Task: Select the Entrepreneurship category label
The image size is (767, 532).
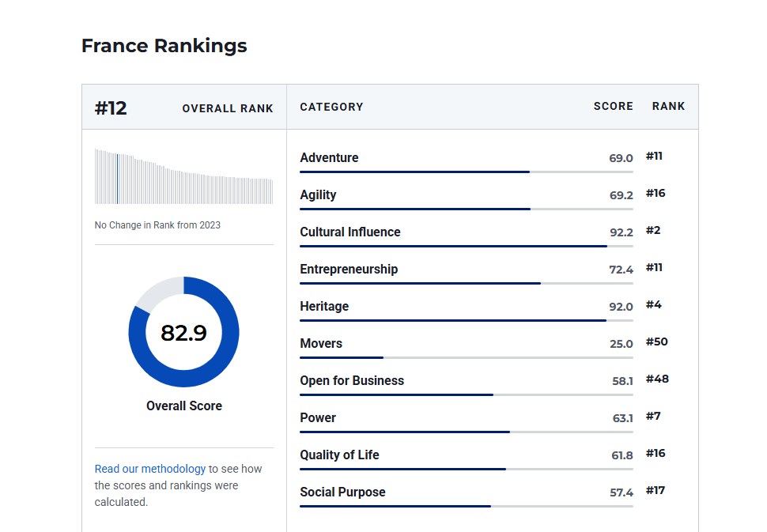Action: [349, 270]
